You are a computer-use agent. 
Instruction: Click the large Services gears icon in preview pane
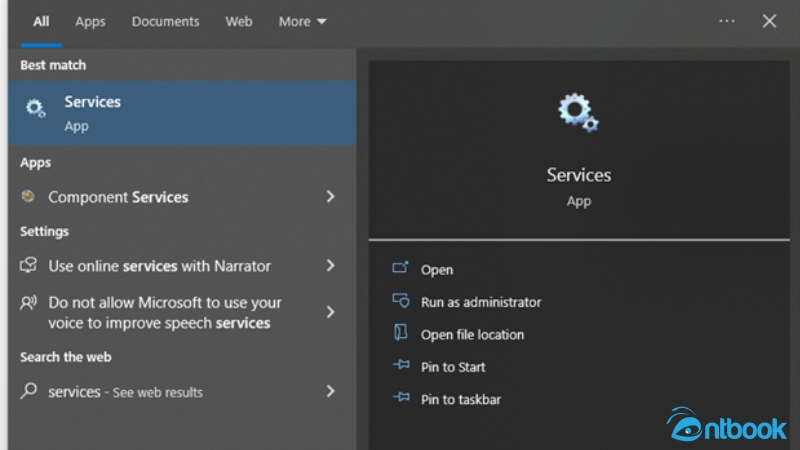578,112
